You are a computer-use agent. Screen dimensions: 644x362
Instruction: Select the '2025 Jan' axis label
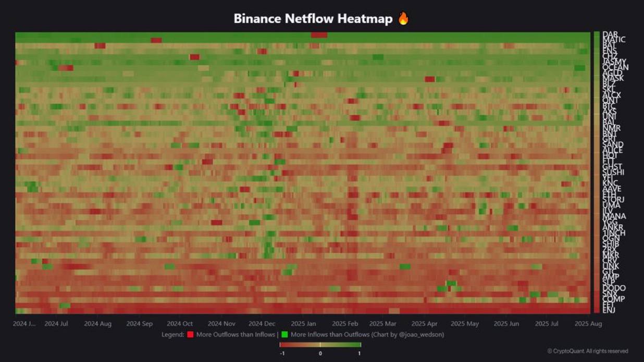(304, 323)
